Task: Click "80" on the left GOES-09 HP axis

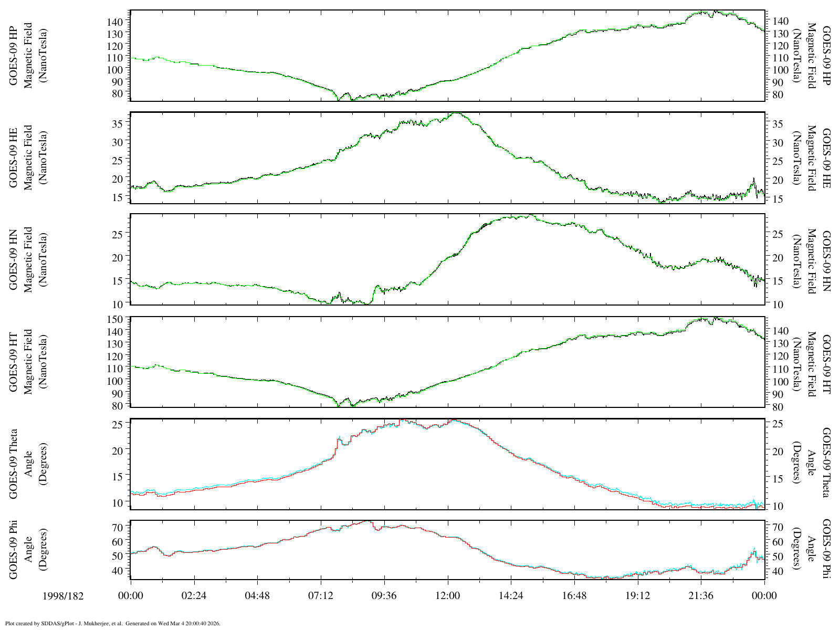Action: point(117,93)
